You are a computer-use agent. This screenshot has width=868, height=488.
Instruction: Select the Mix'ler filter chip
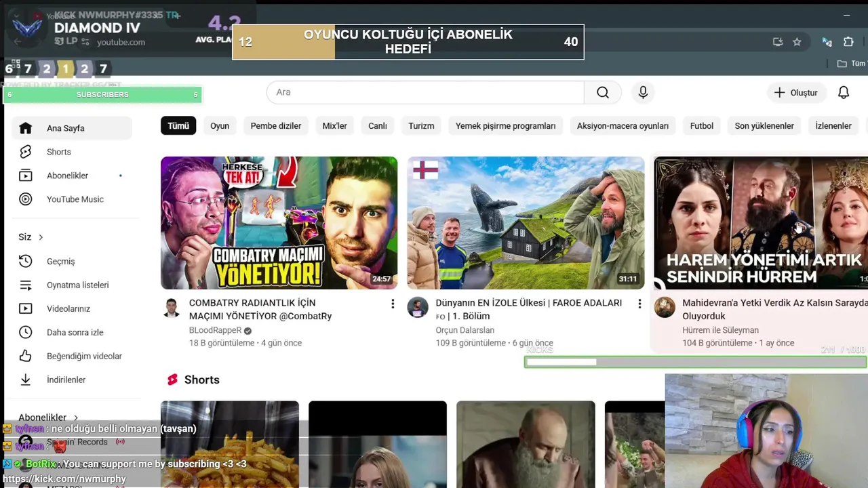(334, 126)
